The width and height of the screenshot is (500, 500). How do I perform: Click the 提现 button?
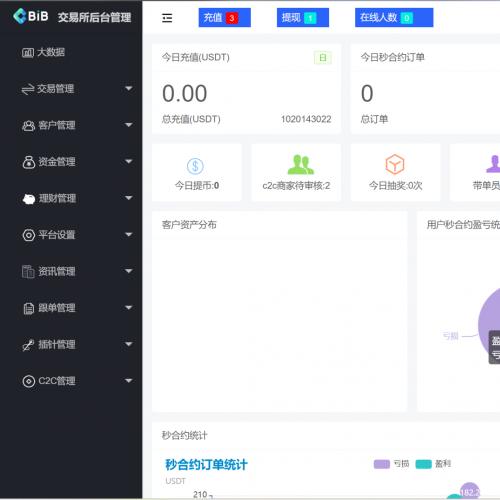[303, 18]
